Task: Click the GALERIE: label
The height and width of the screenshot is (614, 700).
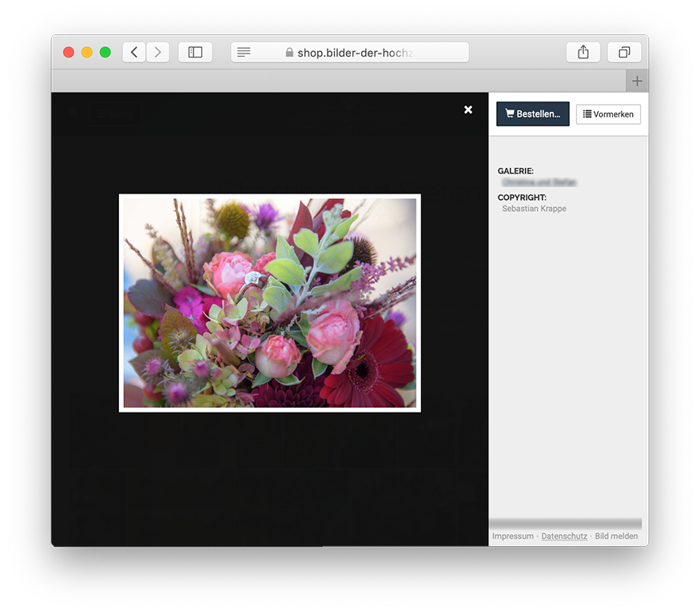Action: (515, 171)
